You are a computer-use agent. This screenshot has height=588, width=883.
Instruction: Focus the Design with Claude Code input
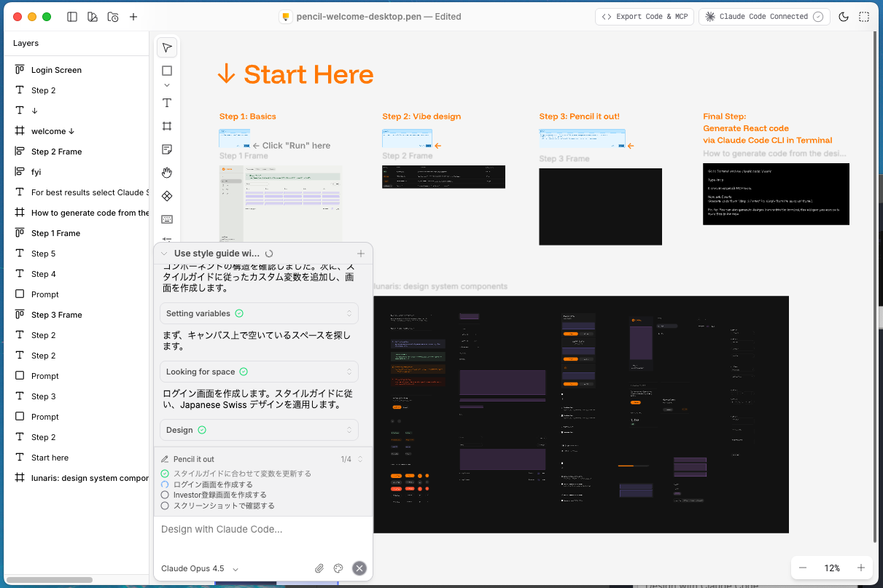click(x=263, y=529)
